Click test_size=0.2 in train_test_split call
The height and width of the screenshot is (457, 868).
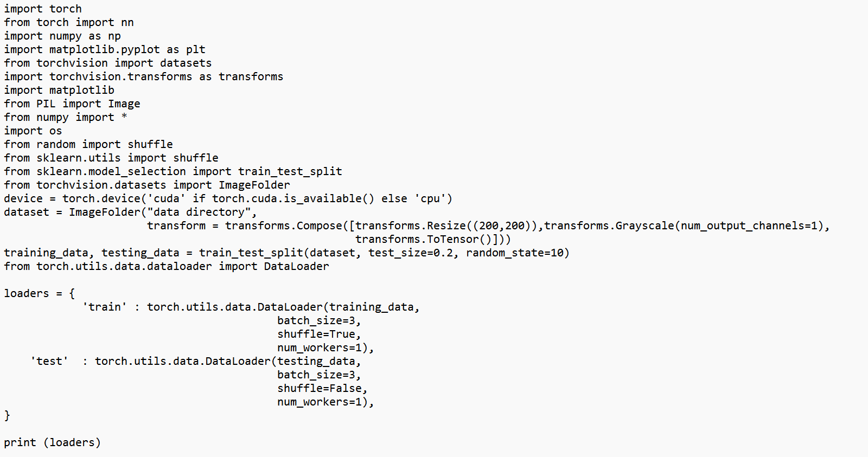point(411,253)
